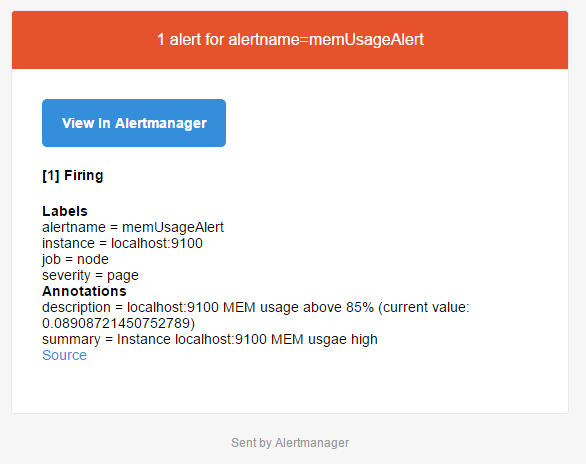The image size is (586, 464).
Task: Click the Sent by Alertmanager footer
Action: coord(290,443)
